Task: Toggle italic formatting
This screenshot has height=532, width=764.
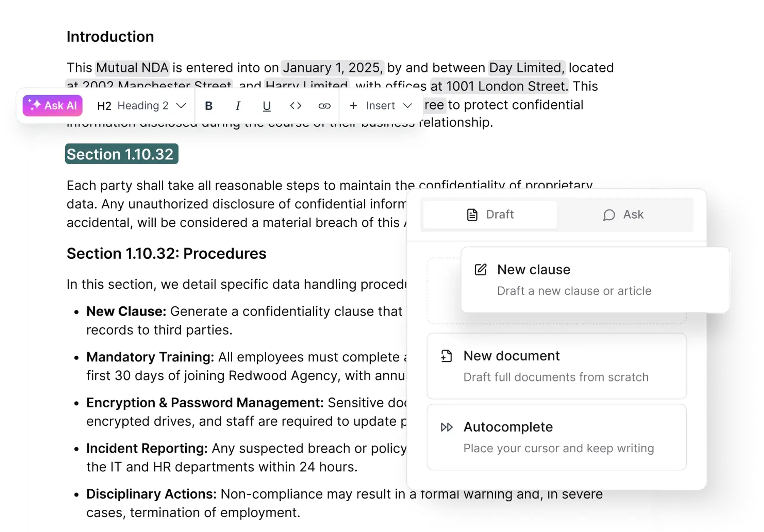Action: coord(238,106)
